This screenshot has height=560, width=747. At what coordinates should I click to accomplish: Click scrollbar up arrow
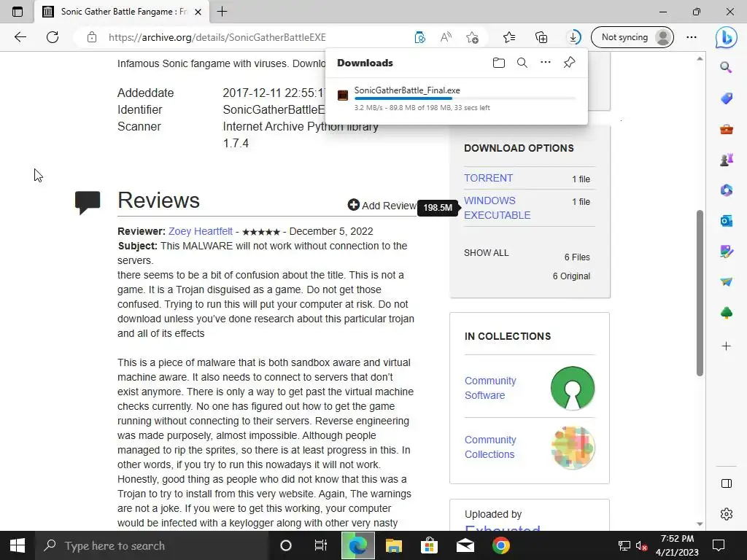(700, 58)
